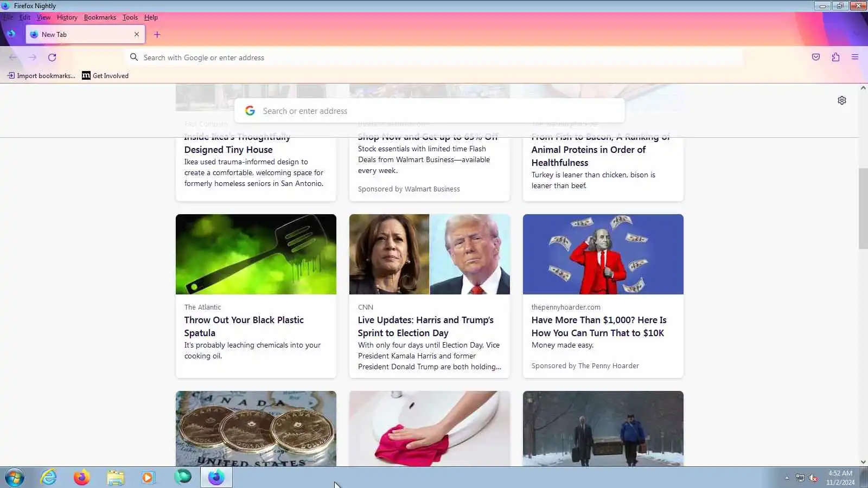Open the network tray icon
The height and width of the screenshot is (488, 868).
click(800, 478)
